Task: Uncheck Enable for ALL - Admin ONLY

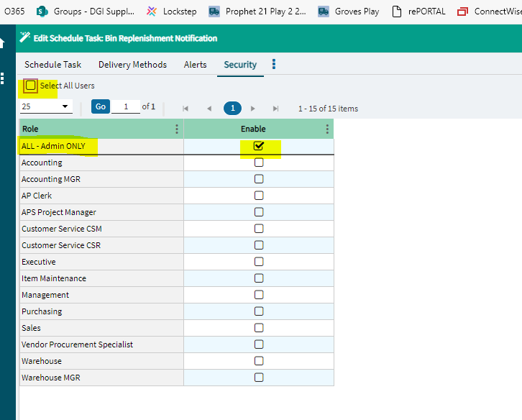Action: point(259,146)
